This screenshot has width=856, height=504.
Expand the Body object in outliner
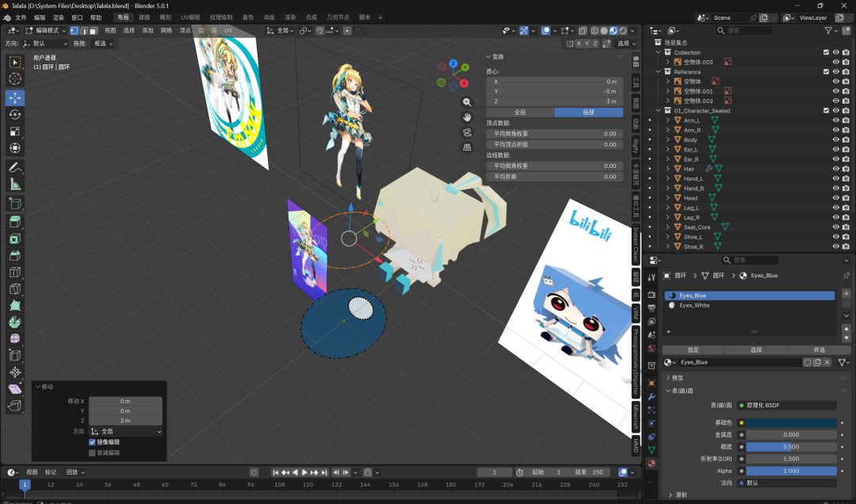point(667,139)
